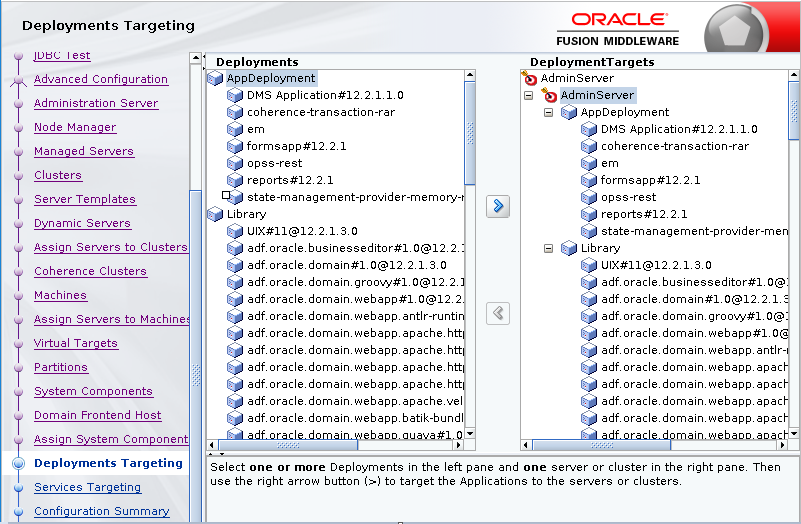
Task: Click the right arrow button to target deployments
Action: (x=497, y=206)
